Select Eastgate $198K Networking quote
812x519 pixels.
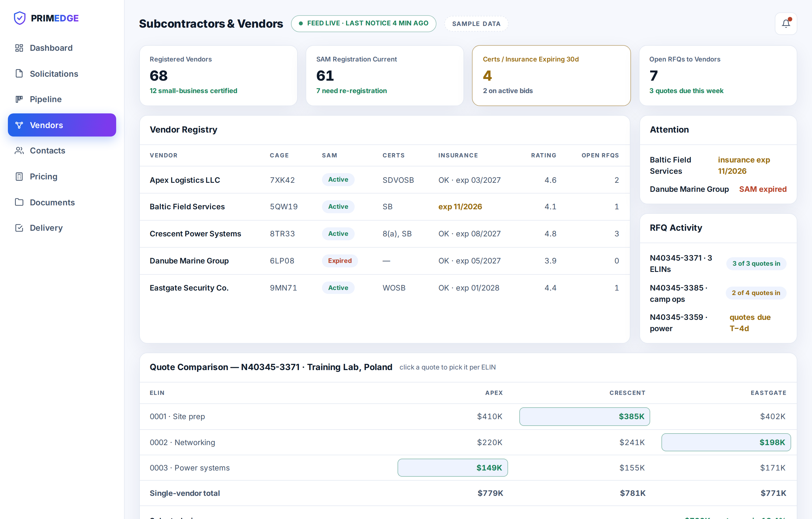coord(726,442)
